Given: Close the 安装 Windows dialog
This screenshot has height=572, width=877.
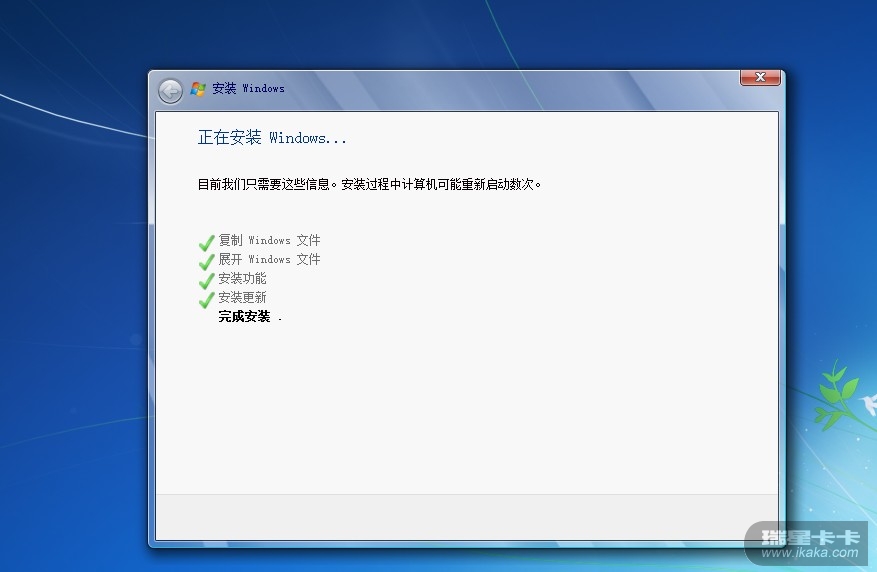Looking at the screenshot, I should pyautogui.click(x=760, y=78).
